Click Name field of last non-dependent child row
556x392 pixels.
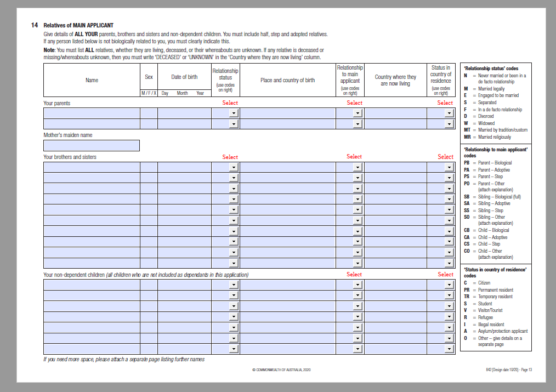point(92,349)
